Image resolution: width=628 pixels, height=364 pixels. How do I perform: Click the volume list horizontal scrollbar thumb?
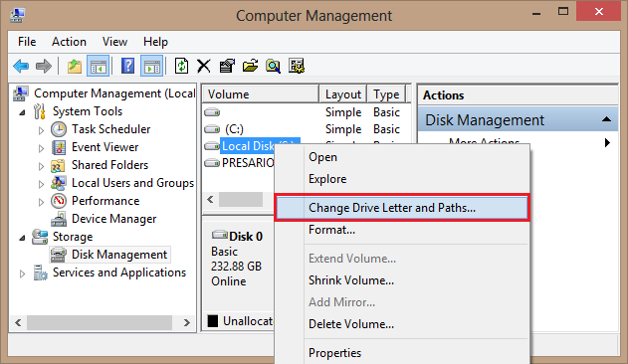241,200
